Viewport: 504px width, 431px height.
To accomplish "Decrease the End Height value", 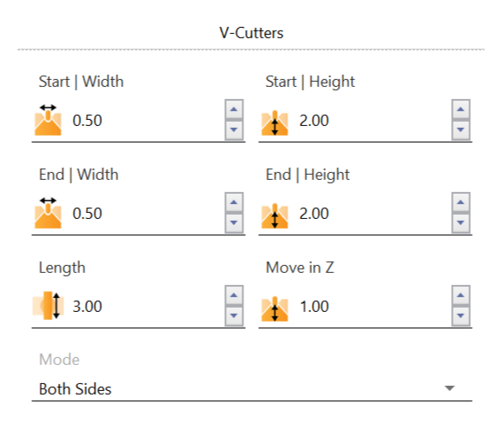I will click(x=461, y=222).
